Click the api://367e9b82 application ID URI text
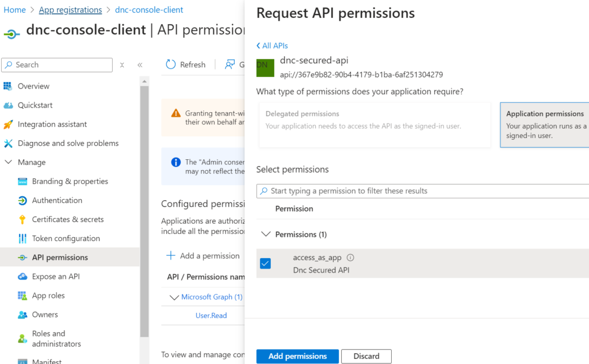The height and width of the screenshot is (364, 589). [x=361, y=75]
